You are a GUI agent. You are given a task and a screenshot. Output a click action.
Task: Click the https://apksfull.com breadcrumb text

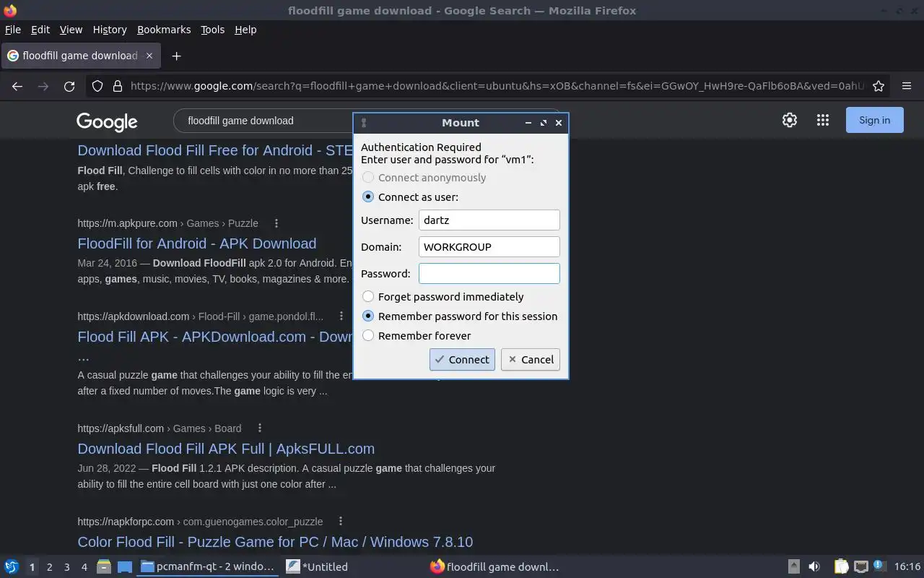point(121,428)
